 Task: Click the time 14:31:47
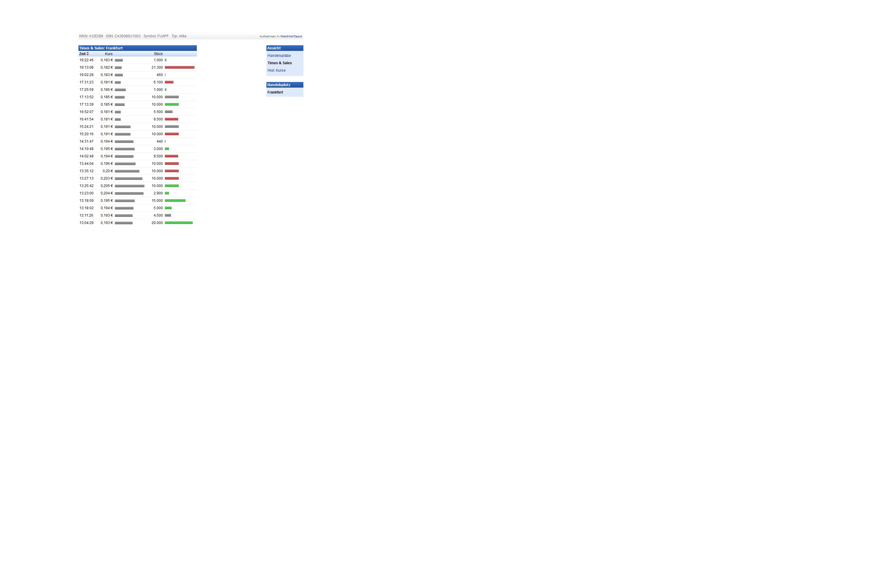86,141
